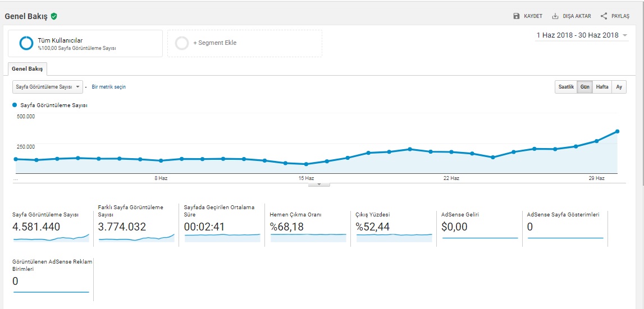Click the Hemen Çıkma Oranı sparkline
This screenshot has height=309, width=644.
[308, 238]
